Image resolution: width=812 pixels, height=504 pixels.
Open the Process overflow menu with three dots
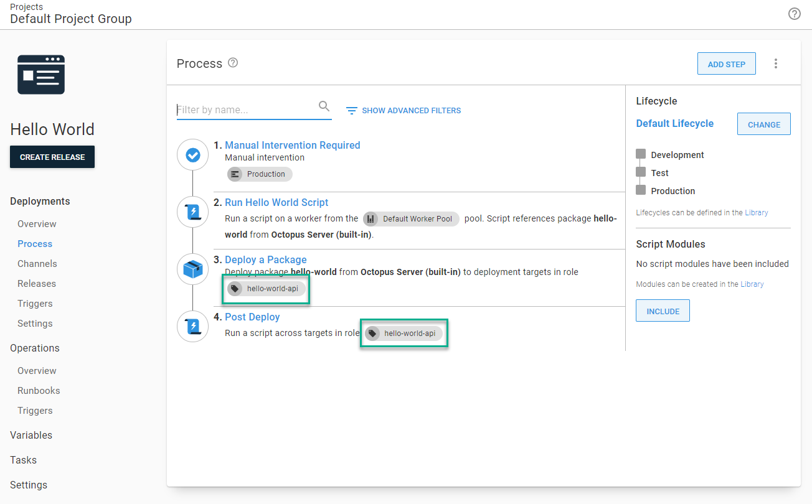pos(775,63)
